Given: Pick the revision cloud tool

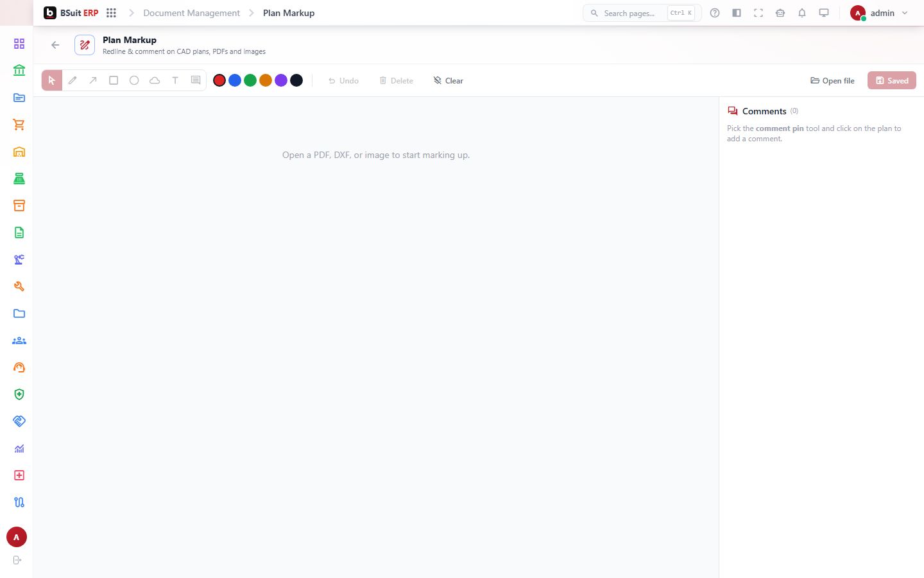Looking at the screenshot, I should coord(155,80).
